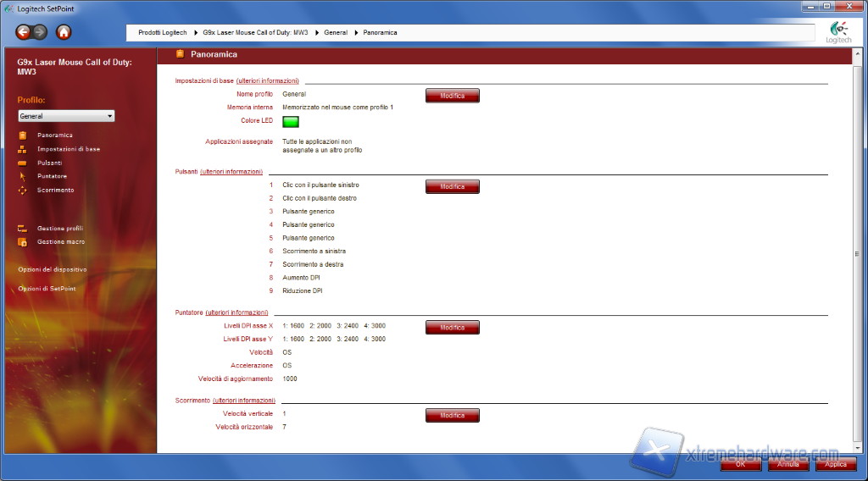Open ulteriori informazioni link for Scorrimento

pos(244,400)
